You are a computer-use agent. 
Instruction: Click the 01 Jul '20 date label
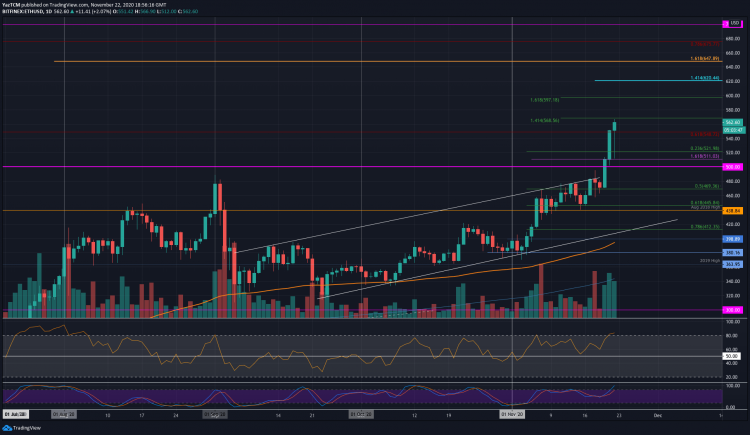click(17, 412)
